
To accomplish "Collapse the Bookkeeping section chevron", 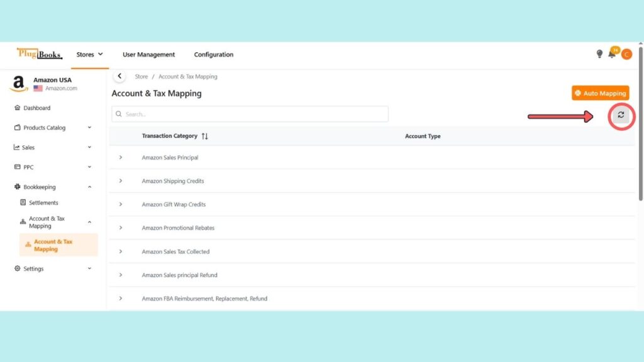I will click(x=89, y=187).
